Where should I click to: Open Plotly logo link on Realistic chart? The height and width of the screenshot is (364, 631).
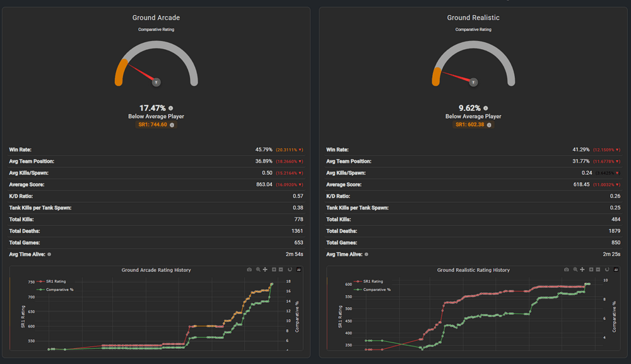pos(616,269)
